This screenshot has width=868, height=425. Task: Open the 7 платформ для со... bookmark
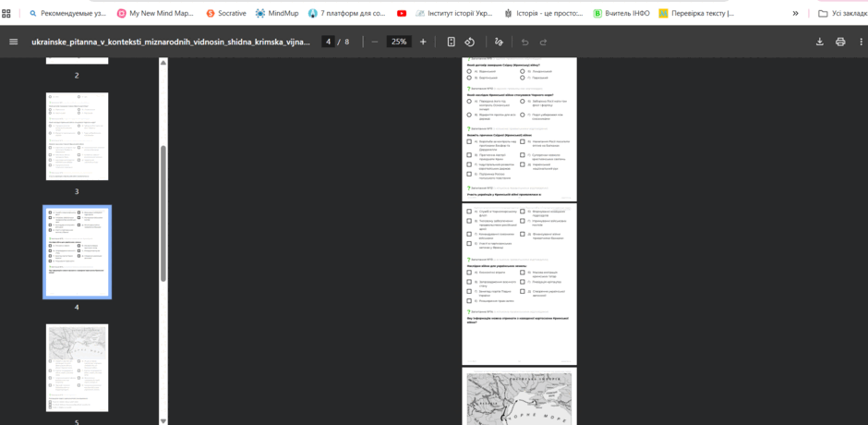click(x=347, y=13)
